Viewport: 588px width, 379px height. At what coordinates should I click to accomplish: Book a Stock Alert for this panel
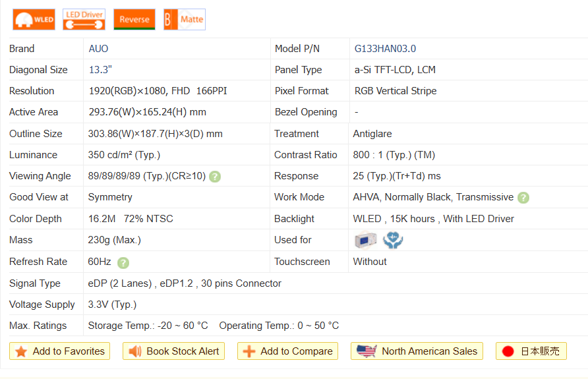pos(174,351)
